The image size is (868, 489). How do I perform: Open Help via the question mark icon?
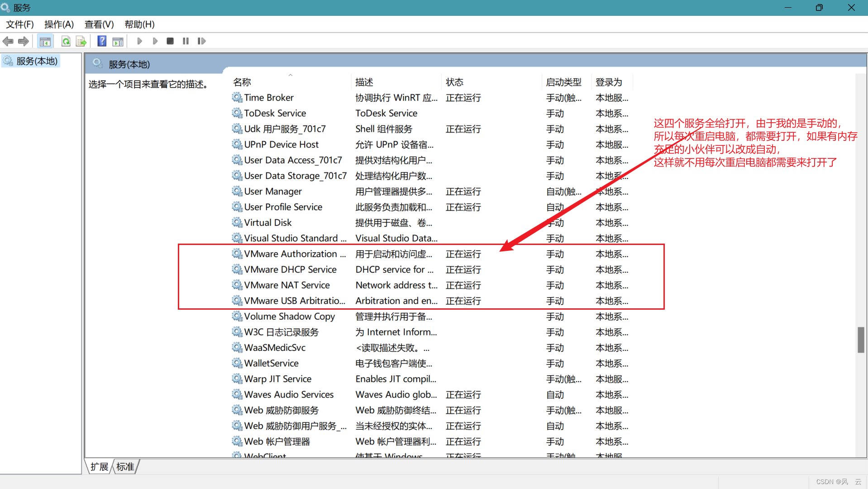point(102,41)
